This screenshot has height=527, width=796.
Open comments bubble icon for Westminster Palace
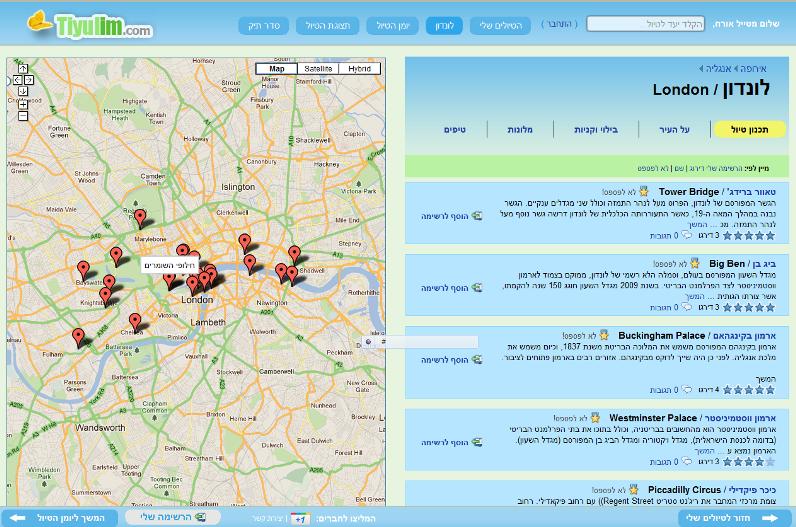pyautogui.click(x=686, y=462)
